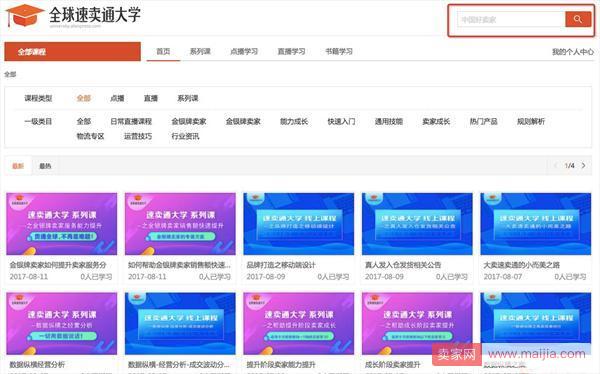The image size is (600, 374).
Task: Open thumbnail for 品牌打造之移动端设计
Action: click(x=299, y=224)
